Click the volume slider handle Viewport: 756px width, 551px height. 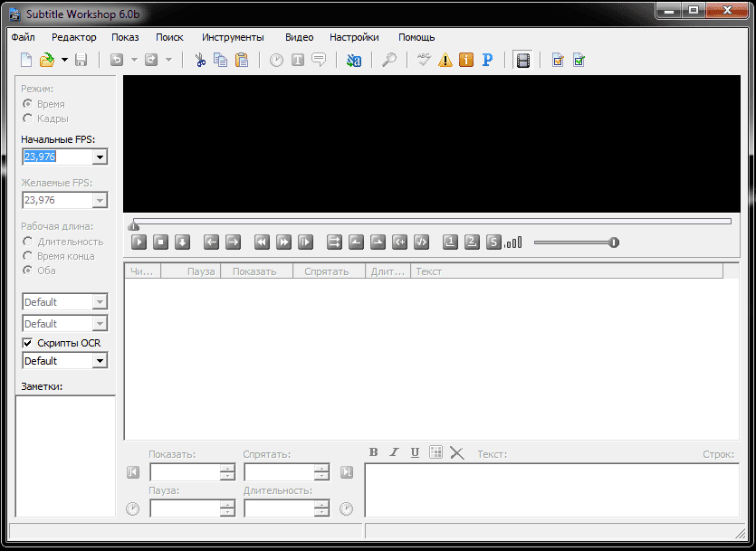pyautogui.click(x=614, y=242)
